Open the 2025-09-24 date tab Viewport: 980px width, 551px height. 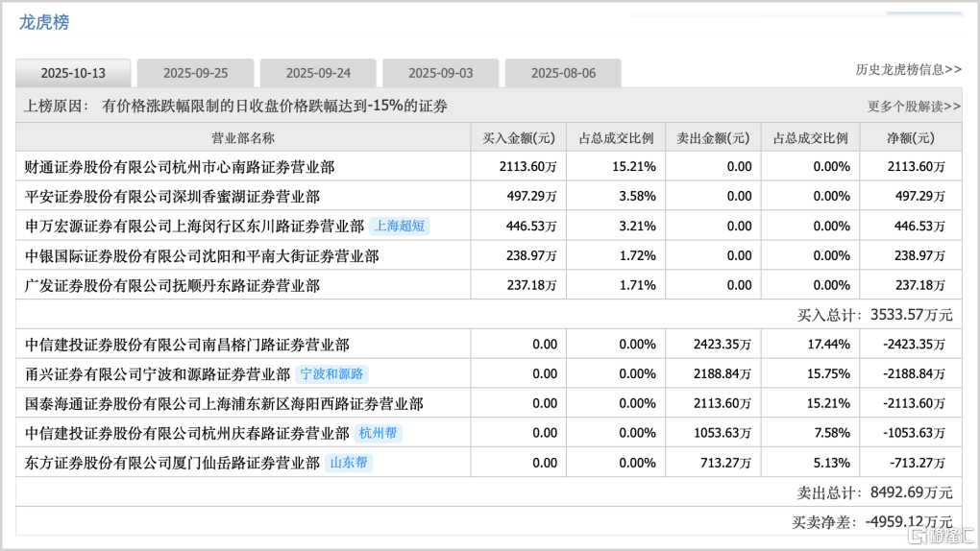click(318, 73)
